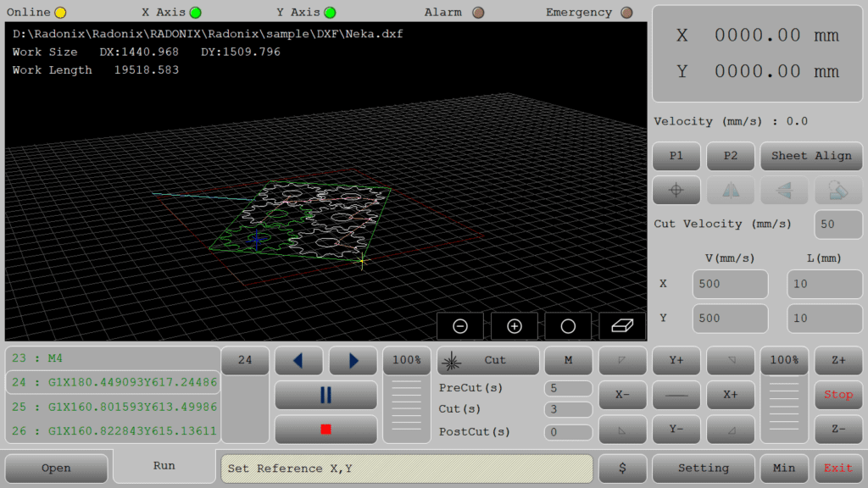This screenshot has height=488, width=868.
Task: Select G-code line 26 G1X160.822843
Action: pos(113,431)
